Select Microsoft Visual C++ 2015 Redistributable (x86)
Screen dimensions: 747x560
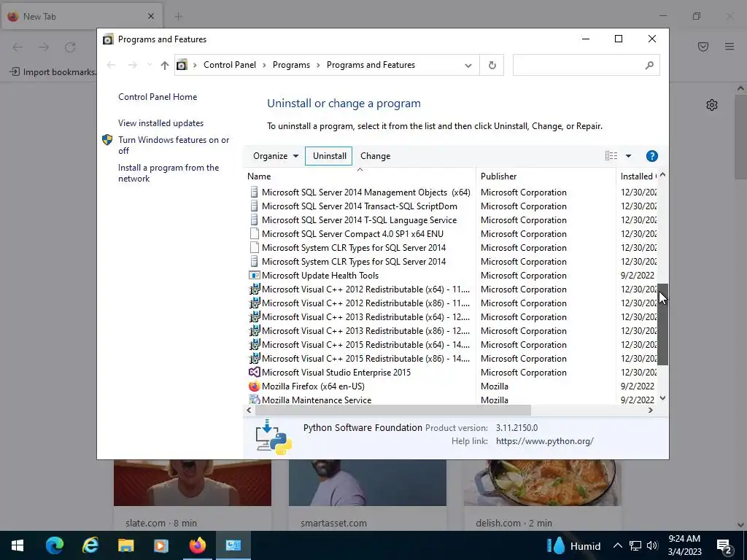pos(365,359)
